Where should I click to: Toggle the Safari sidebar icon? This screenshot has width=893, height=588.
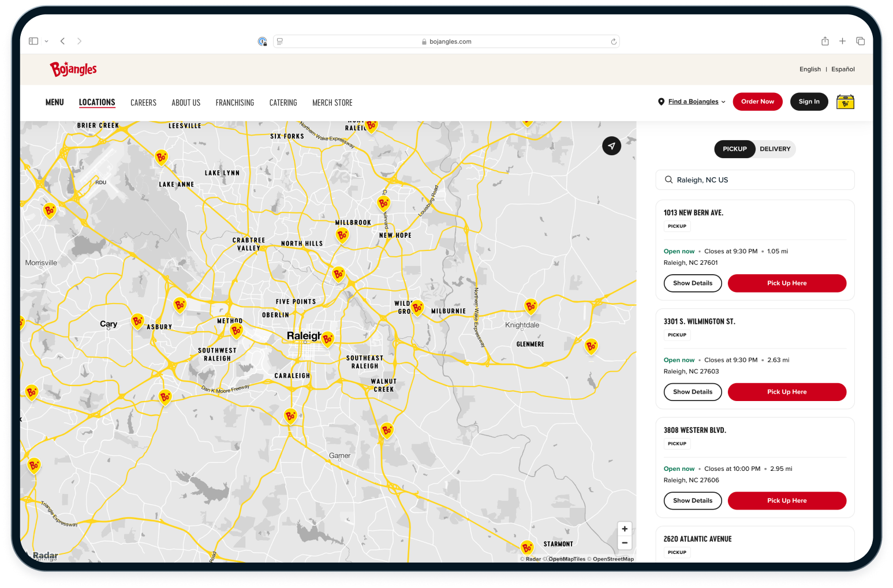tap(33, 41)
